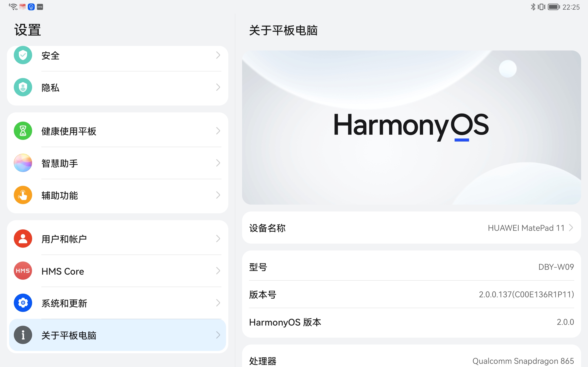Image resolution: width=588 pixels, height=367 pixels.
Task: Click the red Users & Accounts (用户和帐户) icon
Action: [23, 239]
